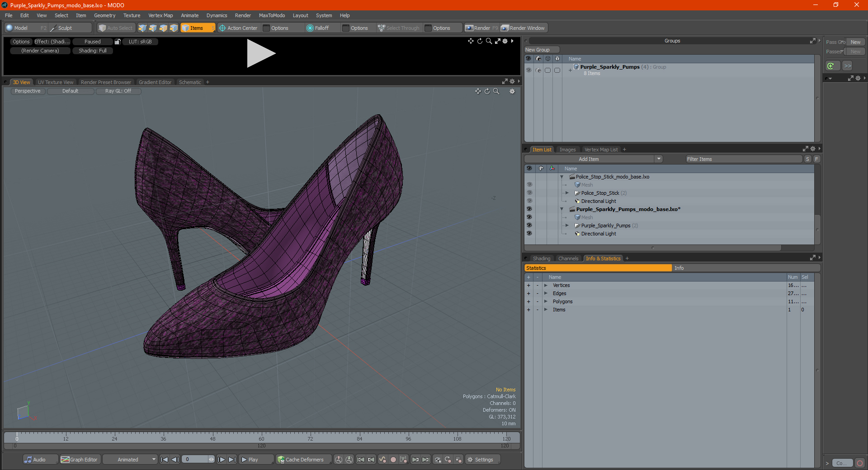
Task: Open the Dynamics menu
Action: (x=217, y=15)
